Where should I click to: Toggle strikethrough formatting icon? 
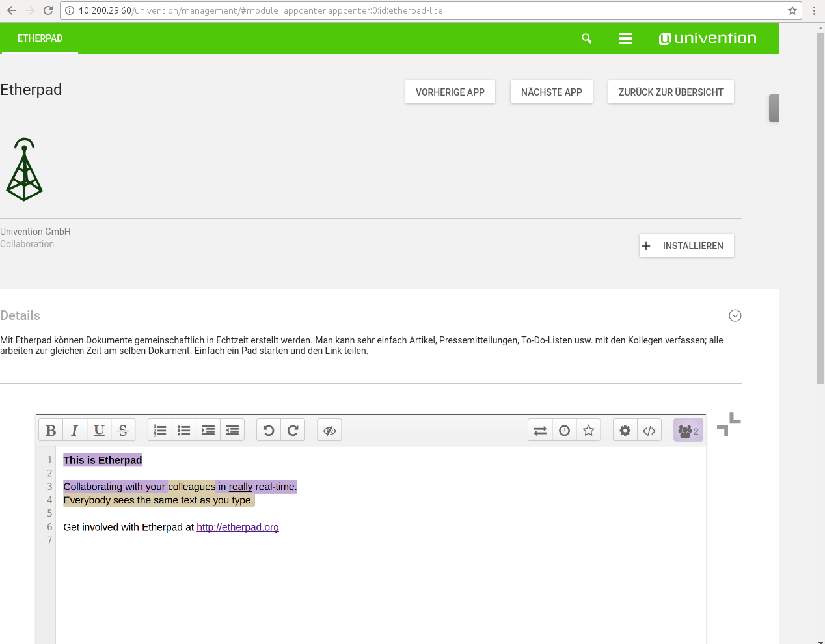point(123,431)
